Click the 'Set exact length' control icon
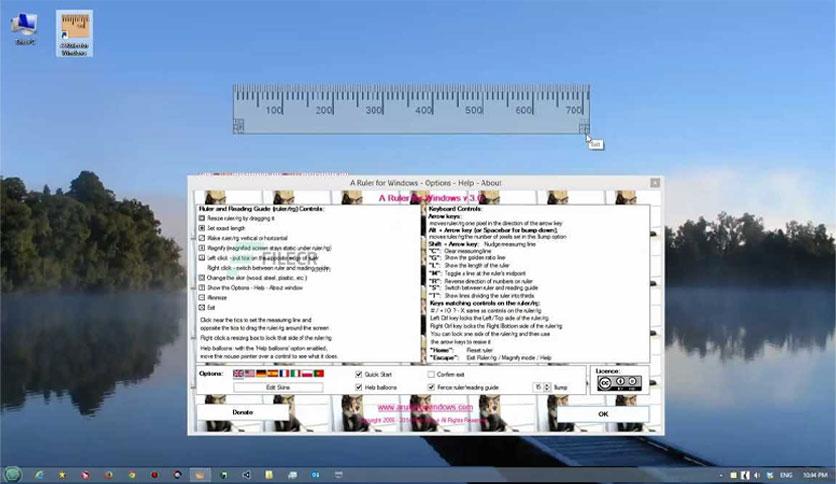836x484 pixels. point(202,228)
